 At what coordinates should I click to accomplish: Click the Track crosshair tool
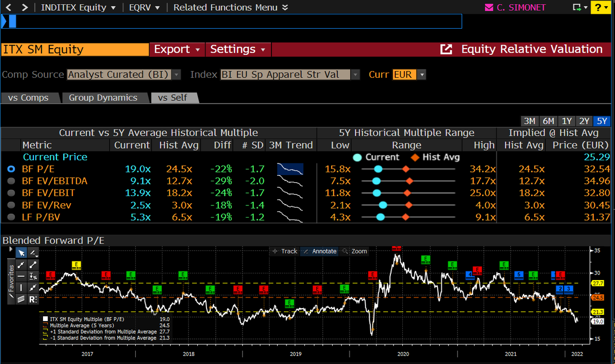point(285,251)
